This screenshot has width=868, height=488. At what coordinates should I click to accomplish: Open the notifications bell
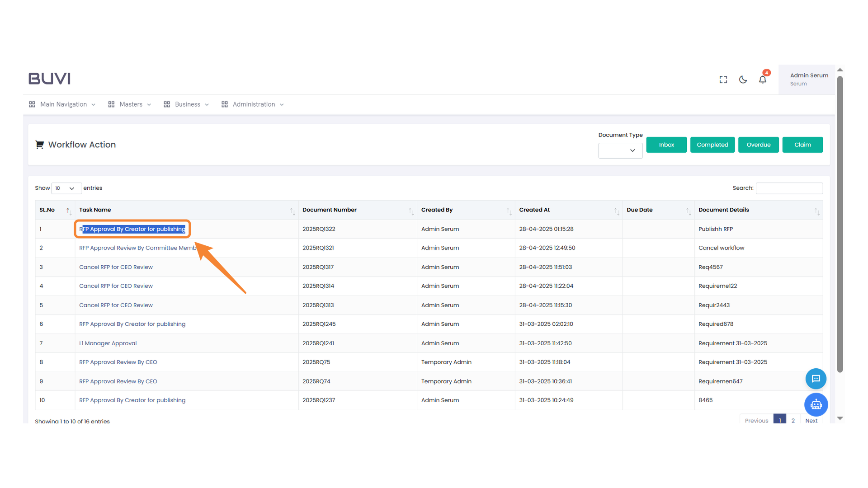click(x=763, y=80)
